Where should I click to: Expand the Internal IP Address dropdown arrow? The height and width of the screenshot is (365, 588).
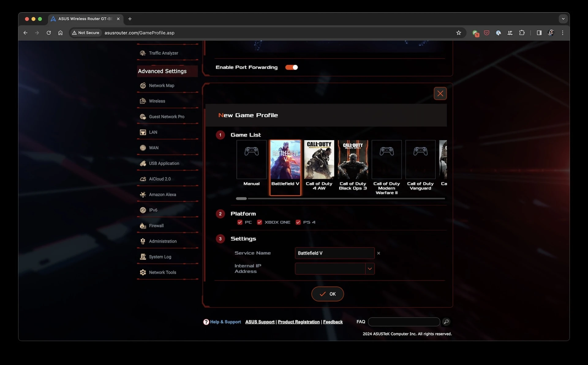click(x=370, y=269)
